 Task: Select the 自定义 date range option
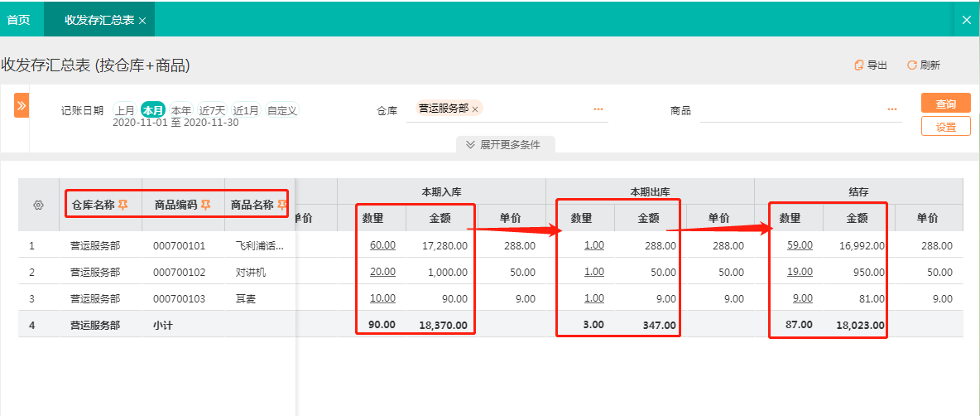[282, 110]
